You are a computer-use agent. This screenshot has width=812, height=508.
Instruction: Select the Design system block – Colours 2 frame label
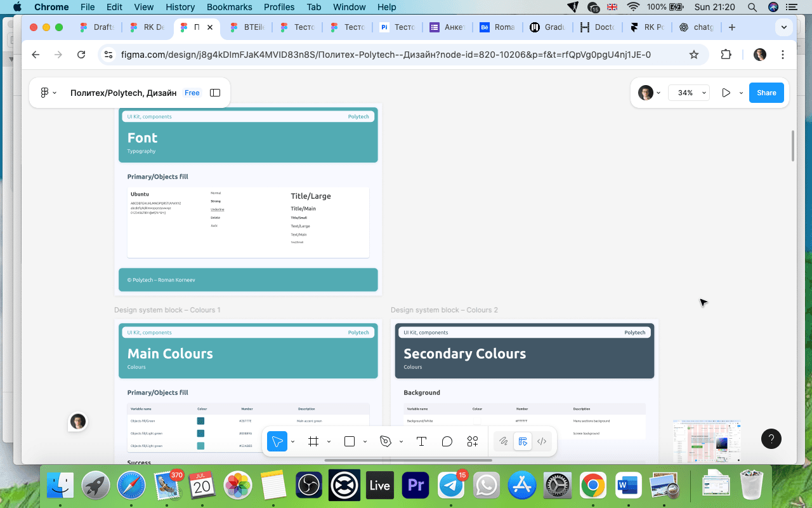click(x=444, y=310)
